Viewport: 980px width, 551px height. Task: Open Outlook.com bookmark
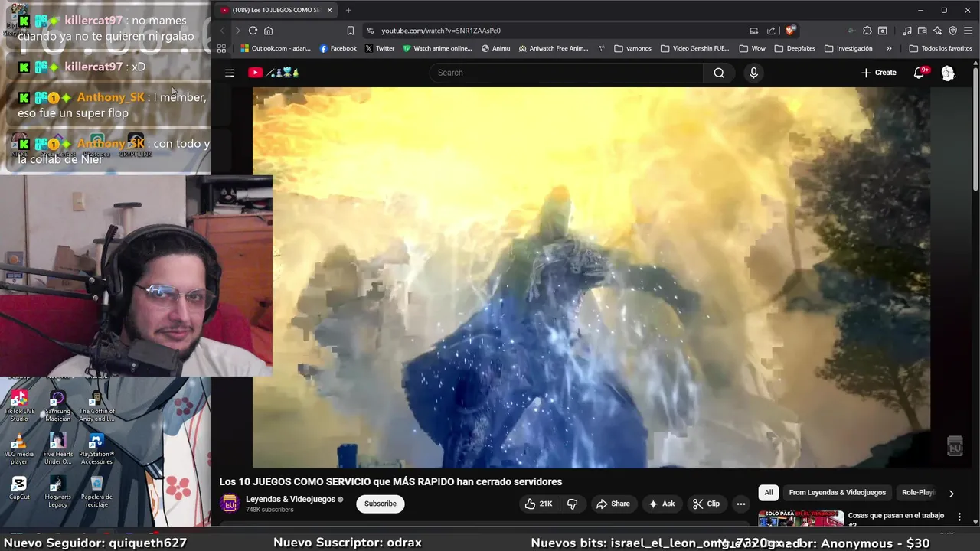[275, 48]
